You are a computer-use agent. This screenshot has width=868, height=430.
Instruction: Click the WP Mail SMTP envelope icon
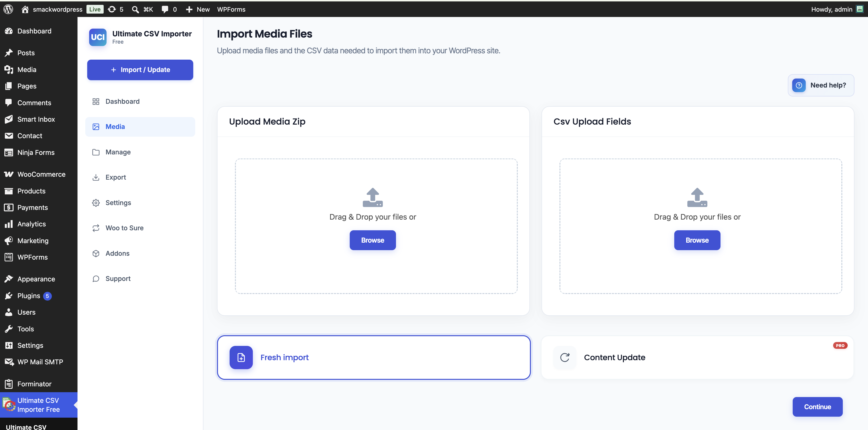[9, 362]
